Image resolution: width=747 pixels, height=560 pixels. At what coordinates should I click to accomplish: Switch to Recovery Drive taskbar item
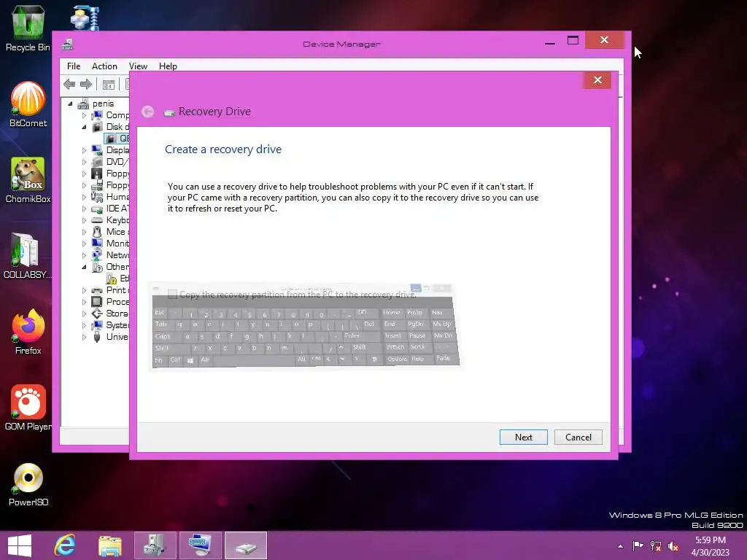point(245,545)
